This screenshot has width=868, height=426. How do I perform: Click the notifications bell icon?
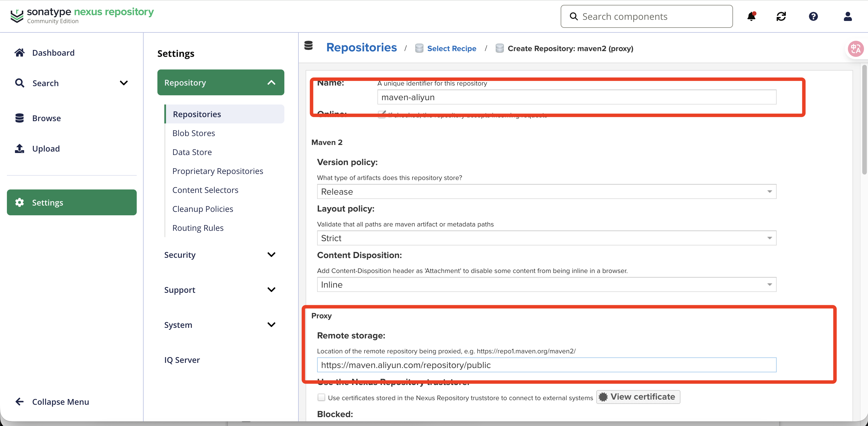pos(751,16)
